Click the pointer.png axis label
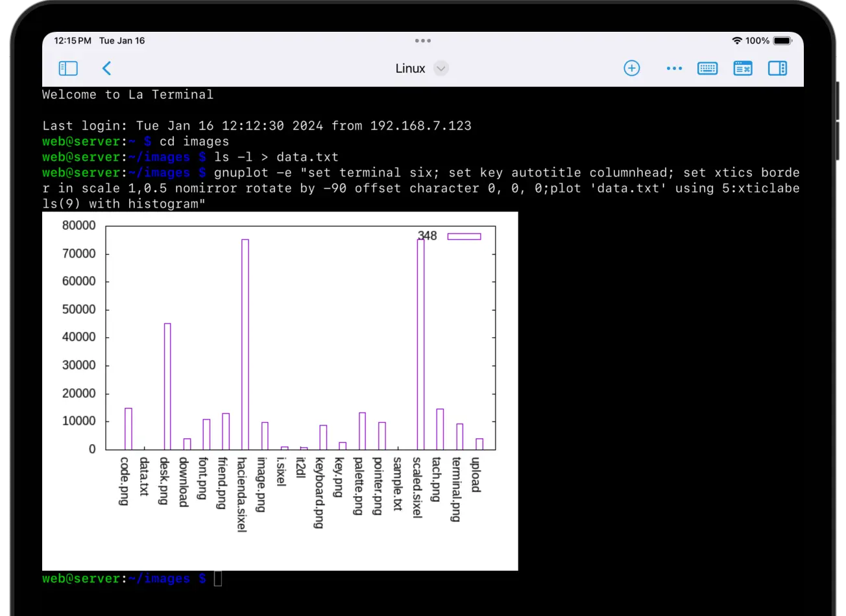This screenshot has height=616, width=846. (378, 486)
